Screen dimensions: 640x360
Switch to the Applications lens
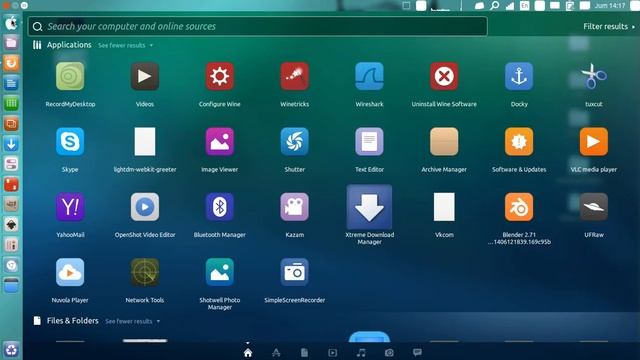tap(276, 353)
